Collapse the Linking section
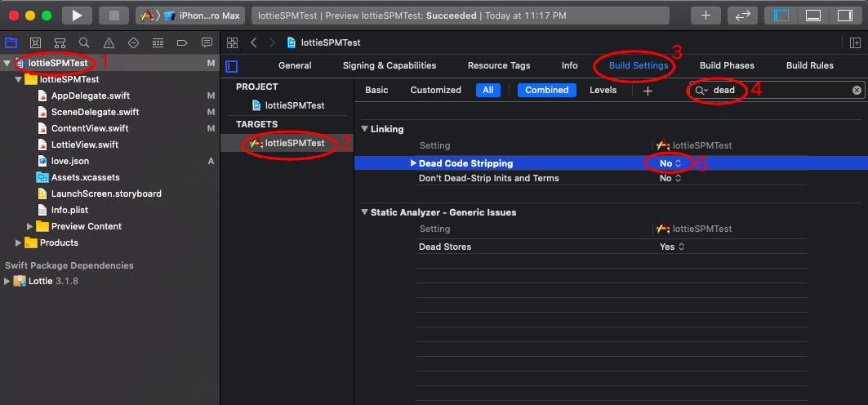This screenshot has width=868, height=405. pyautogui.click(x=364, y=129)
